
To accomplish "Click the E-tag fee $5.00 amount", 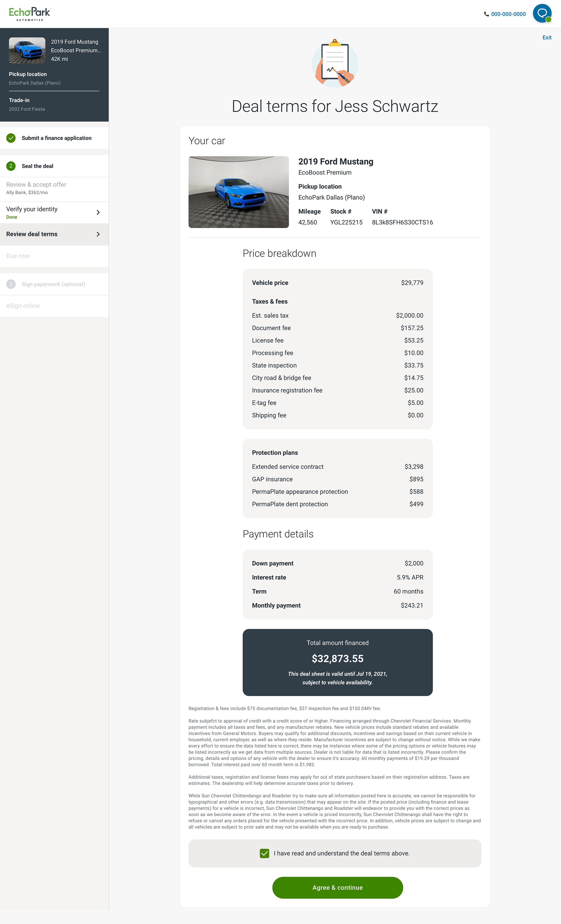I will pyautogui.click(x=415, y=403).
